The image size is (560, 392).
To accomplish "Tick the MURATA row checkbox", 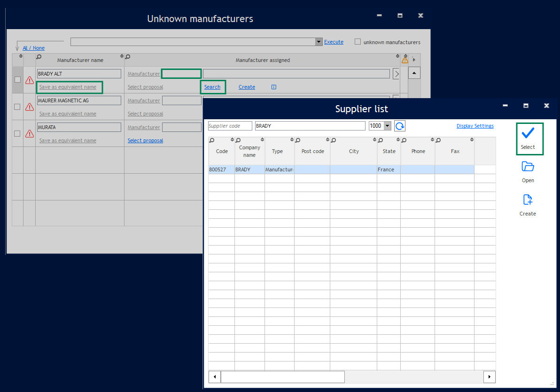I will (17, 133).
